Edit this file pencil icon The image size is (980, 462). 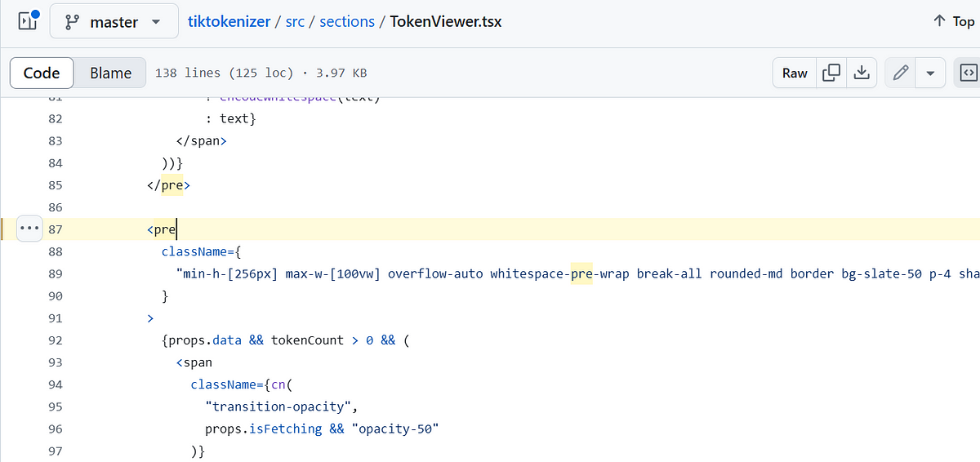click(901, 73)
